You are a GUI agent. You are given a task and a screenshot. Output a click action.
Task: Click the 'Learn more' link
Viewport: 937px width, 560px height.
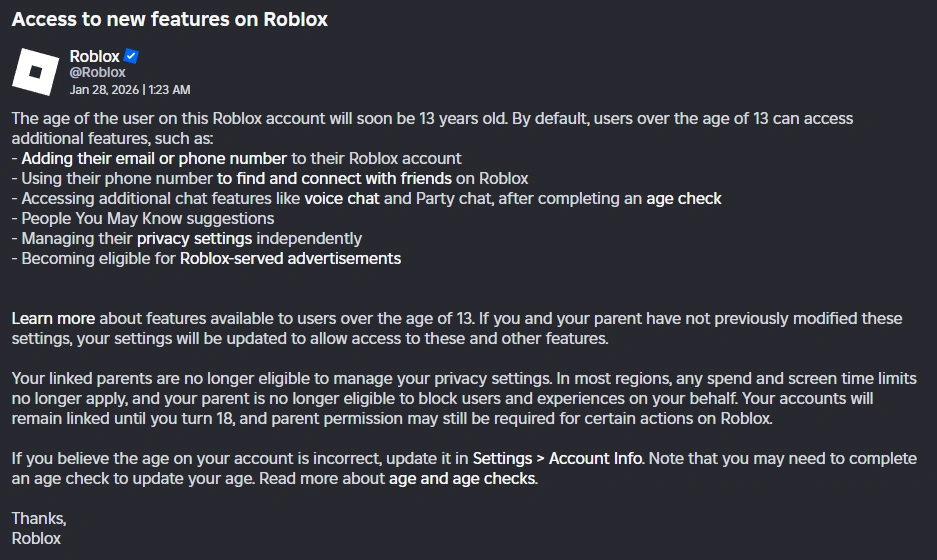coord(53,318)
